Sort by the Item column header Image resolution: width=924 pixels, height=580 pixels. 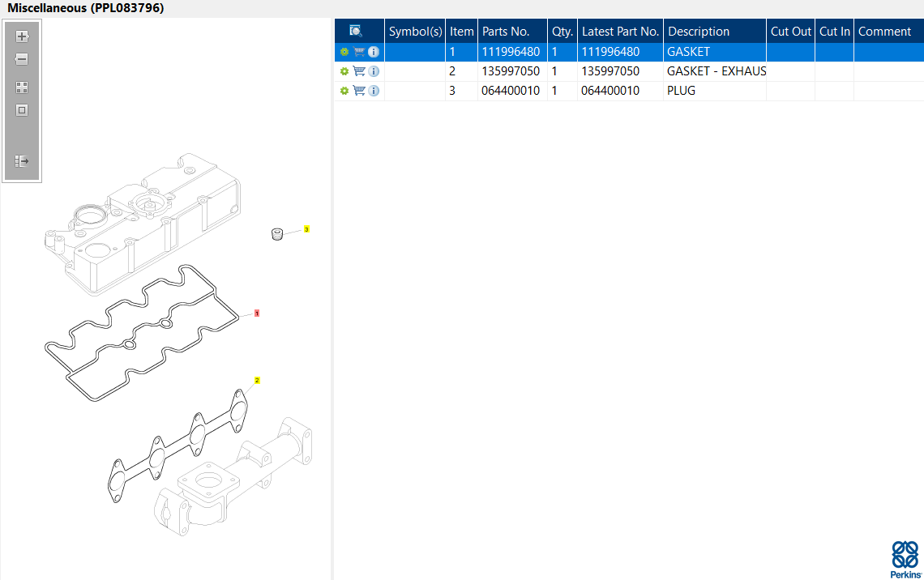click(461, 32)
